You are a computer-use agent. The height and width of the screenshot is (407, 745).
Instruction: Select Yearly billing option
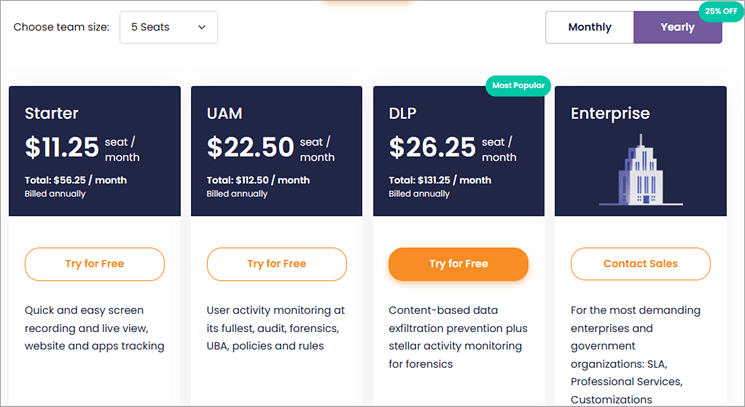pyautogui.click(x=677, y=27)
